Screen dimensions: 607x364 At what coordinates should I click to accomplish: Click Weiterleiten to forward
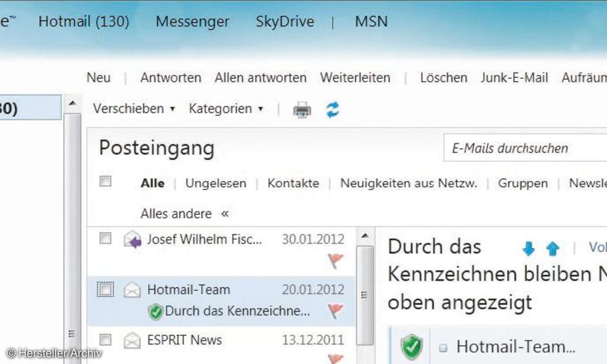tap(355, 78)
